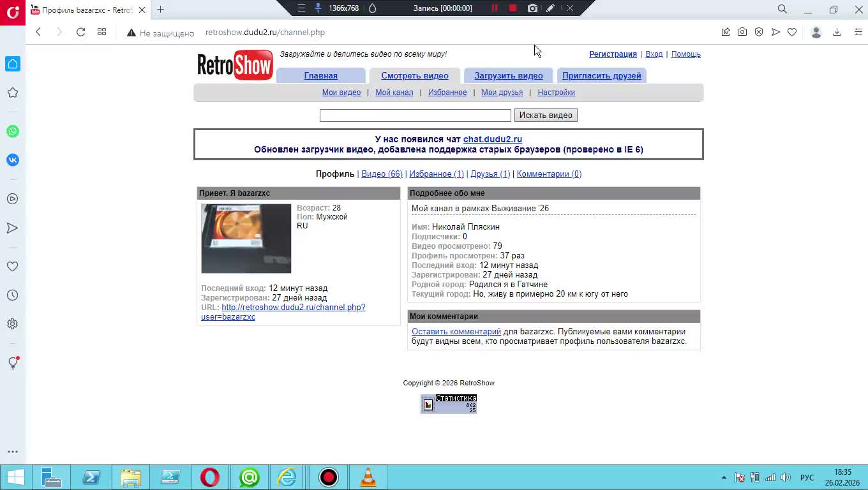Open the Видео (66) profile tab
The height and width of the screenshot is (490, 868).
[382, 174]
